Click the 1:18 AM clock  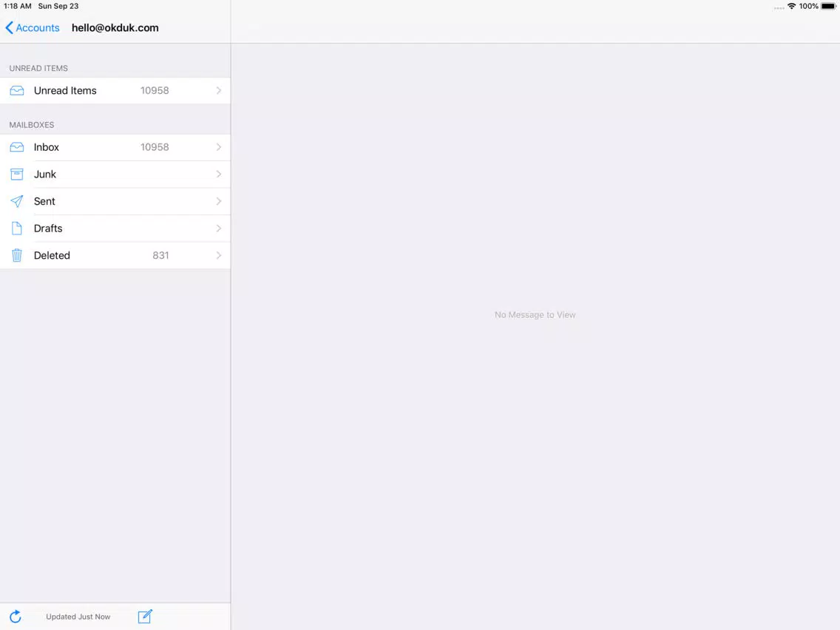(x=18, y=7)
